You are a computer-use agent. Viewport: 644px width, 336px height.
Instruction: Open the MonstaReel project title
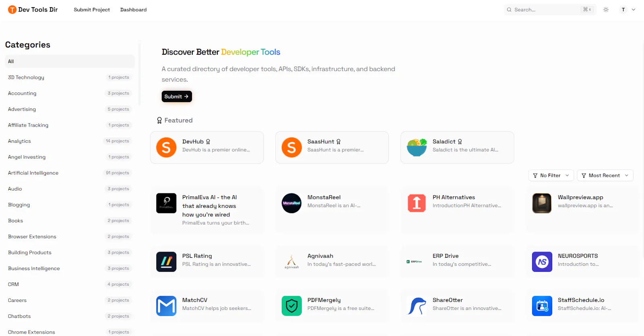click(x=324, y=197)
